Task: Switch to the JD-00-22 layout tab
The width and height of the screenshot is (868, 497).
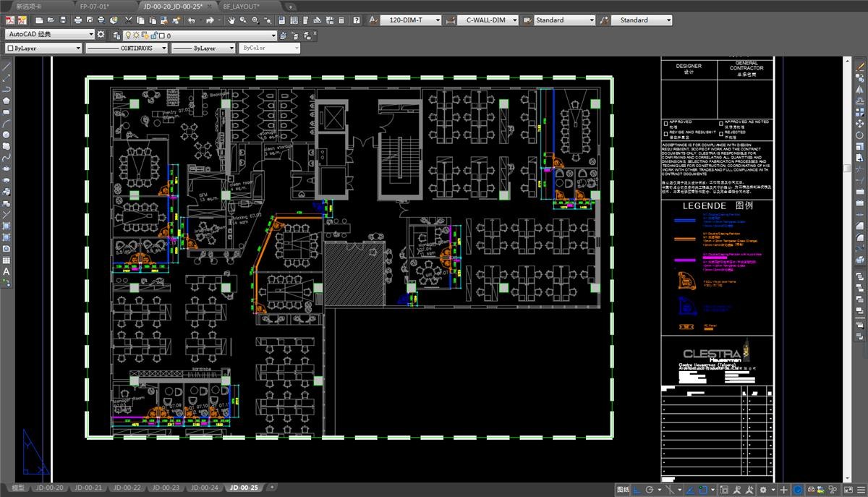Action: pos(127,488)
